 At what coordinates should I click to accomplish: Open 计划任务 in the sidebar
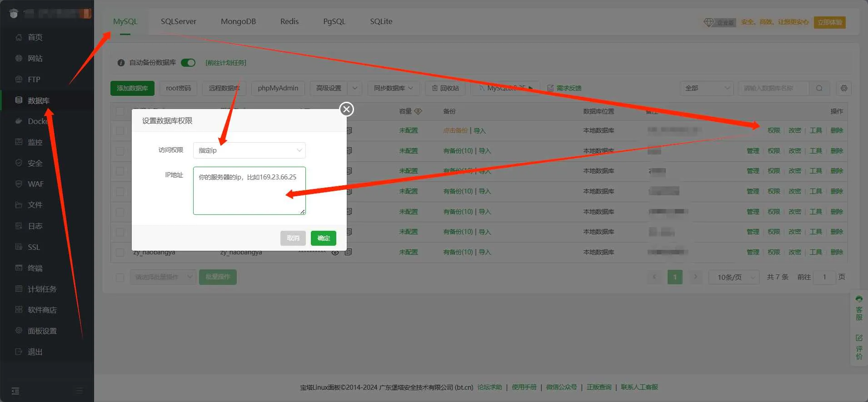pyautogui.click(x=42, y=289)
